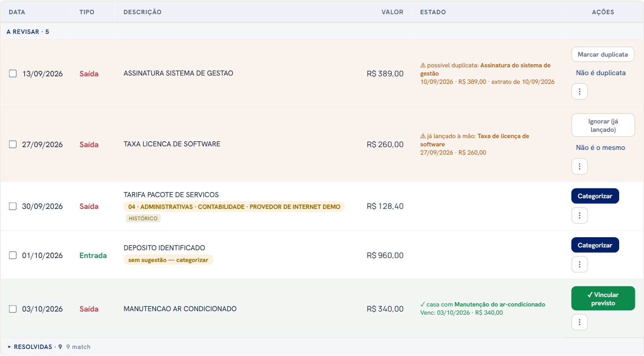Open more options for MANUTENCAO AR CONDICIONADO row

click(579, 323)
